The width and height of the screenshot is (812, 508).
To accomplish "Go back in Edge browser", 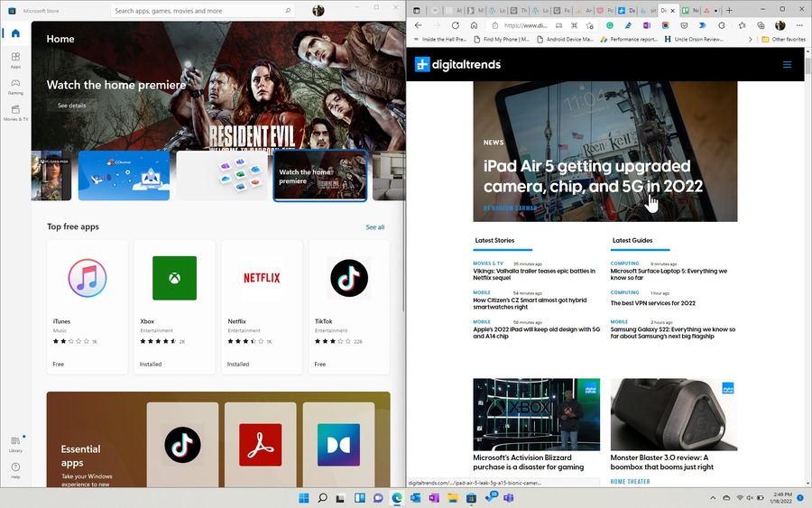I will click(418, 25).
